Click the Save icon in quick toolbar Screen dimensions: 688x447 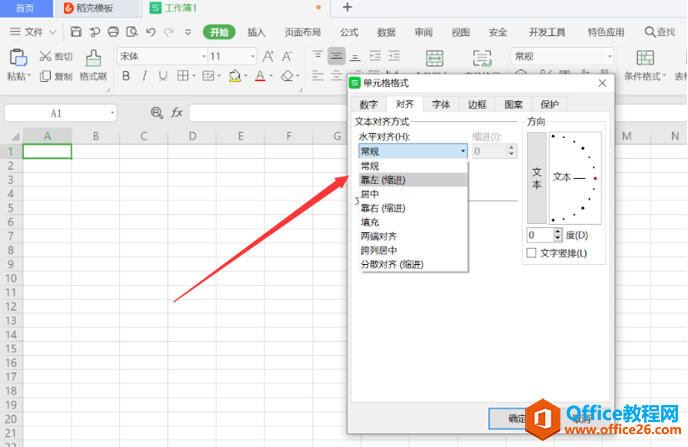point(76,32)
